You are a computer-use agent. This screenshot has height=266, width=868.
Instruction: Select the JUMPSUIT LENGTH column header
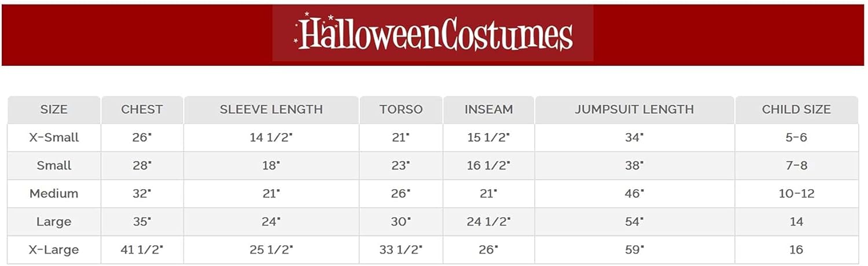(x=634, y=109)
